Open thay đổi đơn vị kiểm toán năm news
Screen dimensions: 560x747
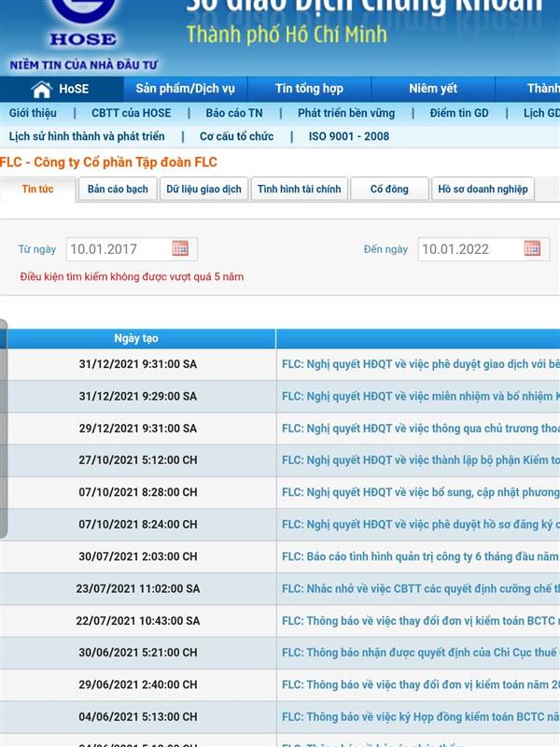pos(421,684)
